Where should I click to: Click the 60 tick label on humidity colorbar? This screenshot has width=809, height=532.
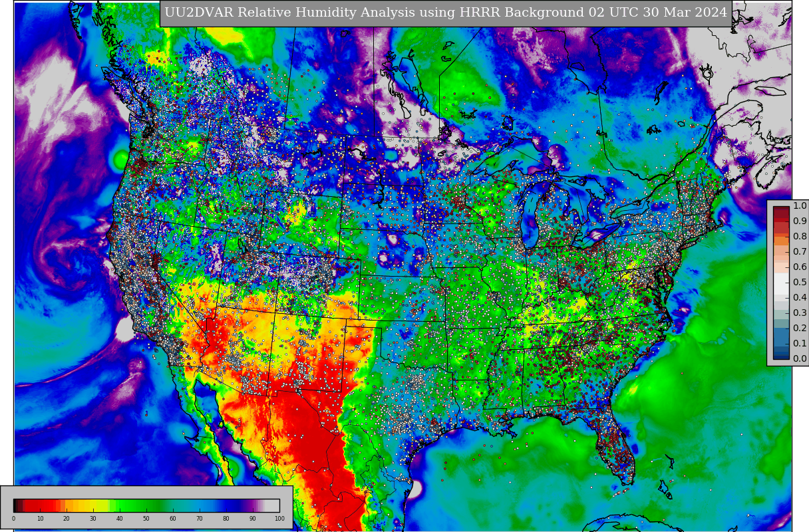coord(173,519)
